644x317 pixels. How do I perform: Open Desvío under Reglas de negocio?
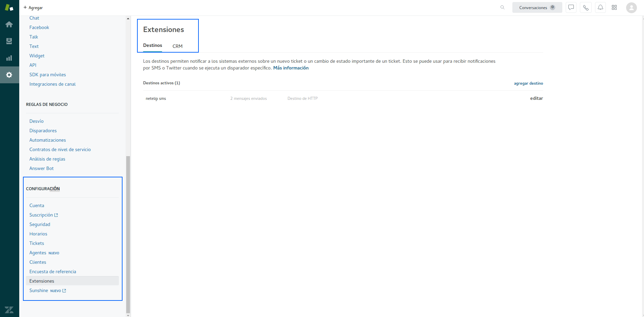(x=36, y=121)
